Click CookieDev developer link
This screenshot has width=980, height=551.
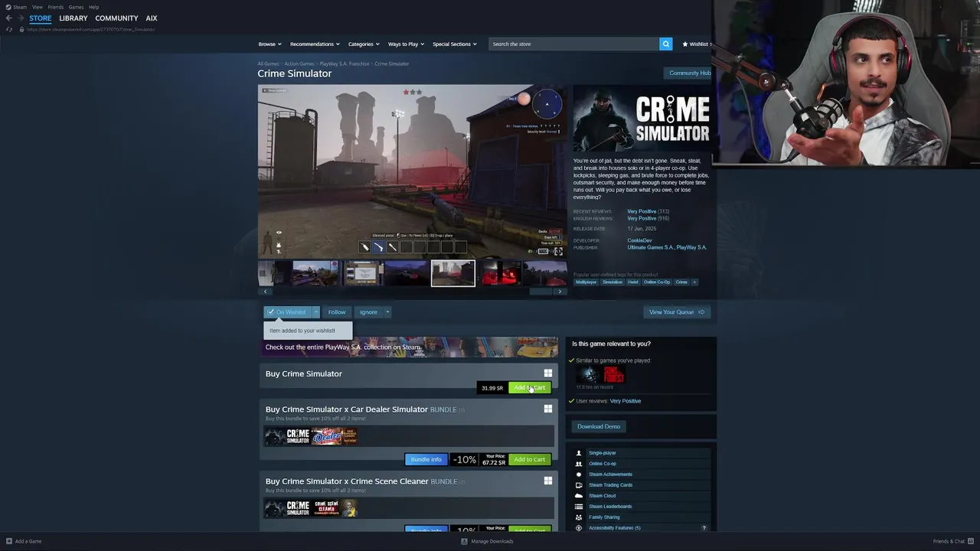[x=640, y=240]
